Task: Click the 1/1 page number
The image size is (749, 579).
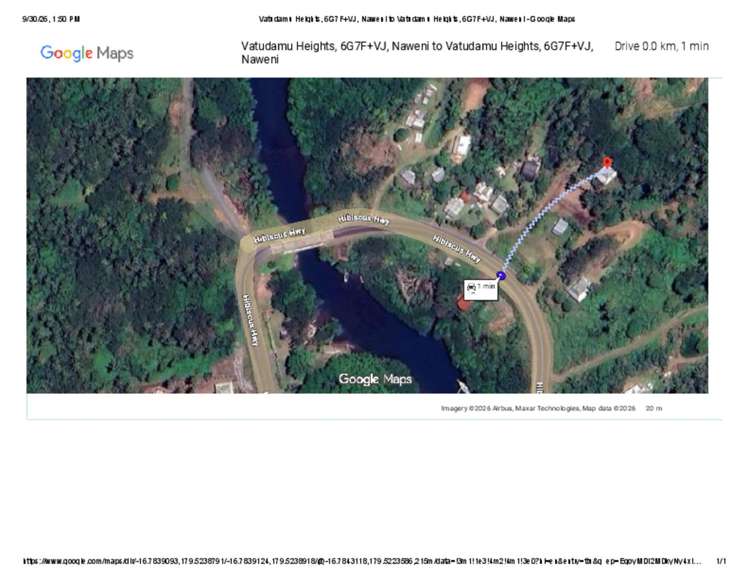Action: 721,561
